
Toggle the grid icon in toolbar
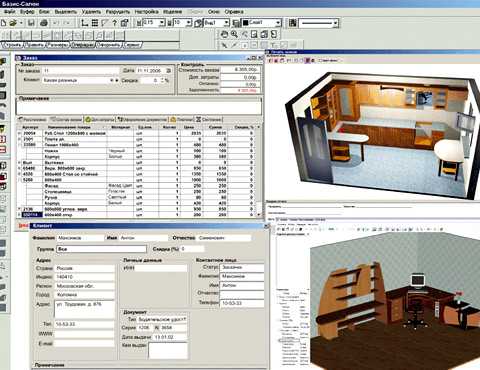[95, 23]
